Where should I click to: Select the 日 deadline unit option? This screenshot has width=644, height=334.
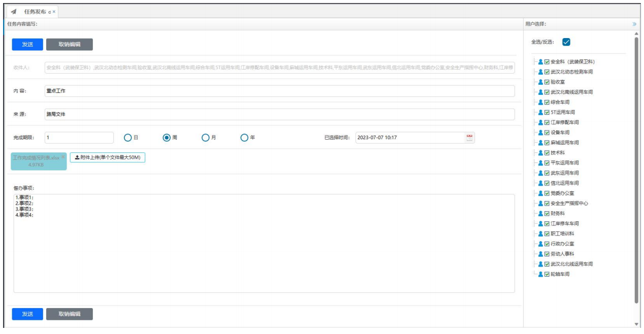(128, 138)
